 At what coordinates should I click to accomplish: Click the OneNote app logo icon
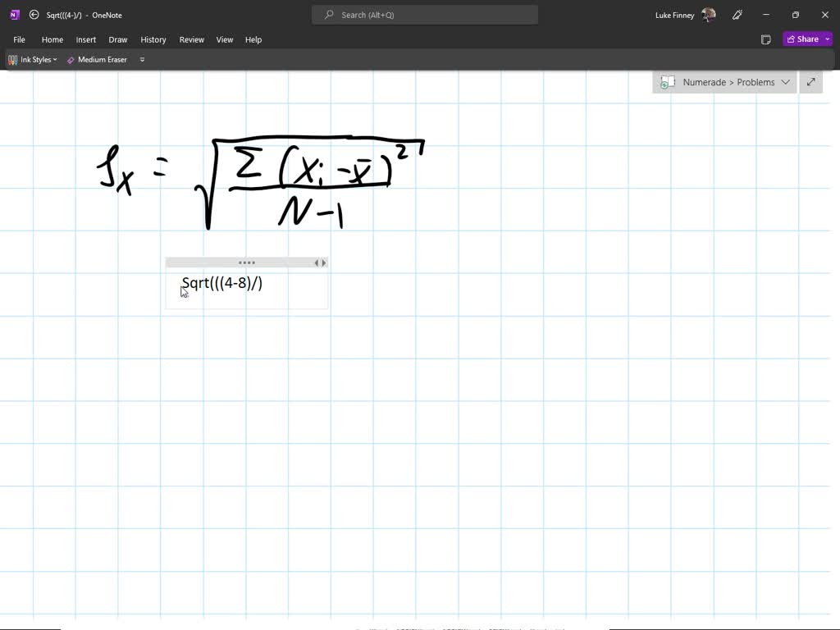[x=14, y=15]
